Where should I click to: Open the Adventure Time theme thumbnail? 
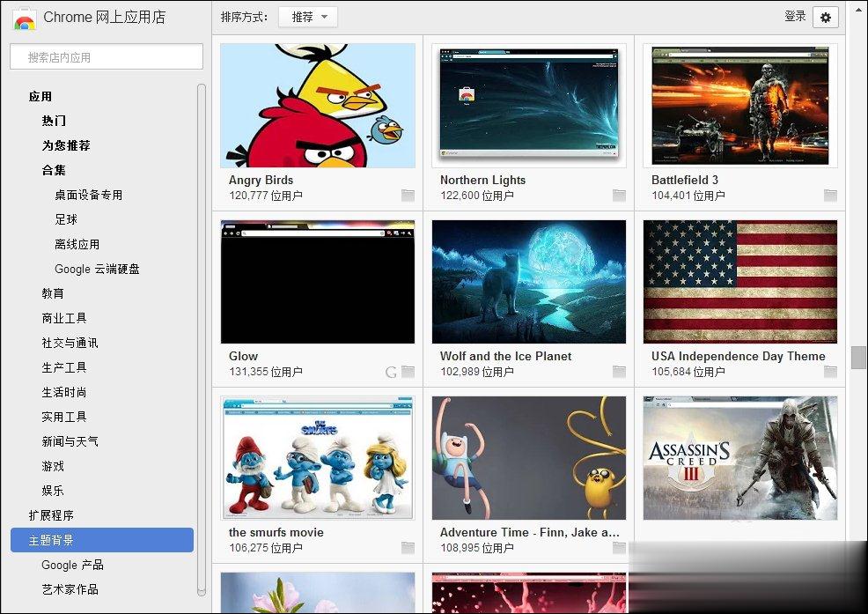coord(529,458)
